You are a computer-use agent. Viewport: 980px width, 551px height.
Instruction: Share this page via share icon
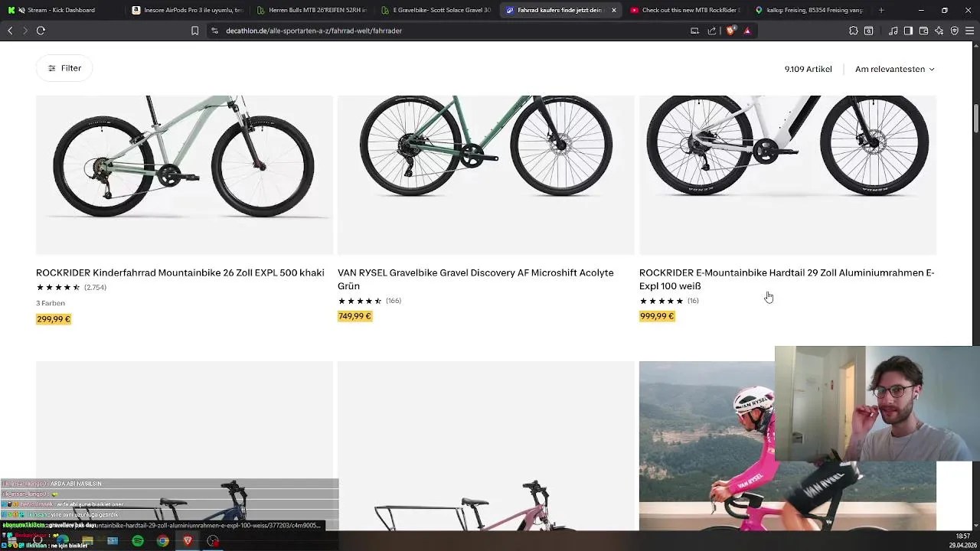(x=712, y=31)
